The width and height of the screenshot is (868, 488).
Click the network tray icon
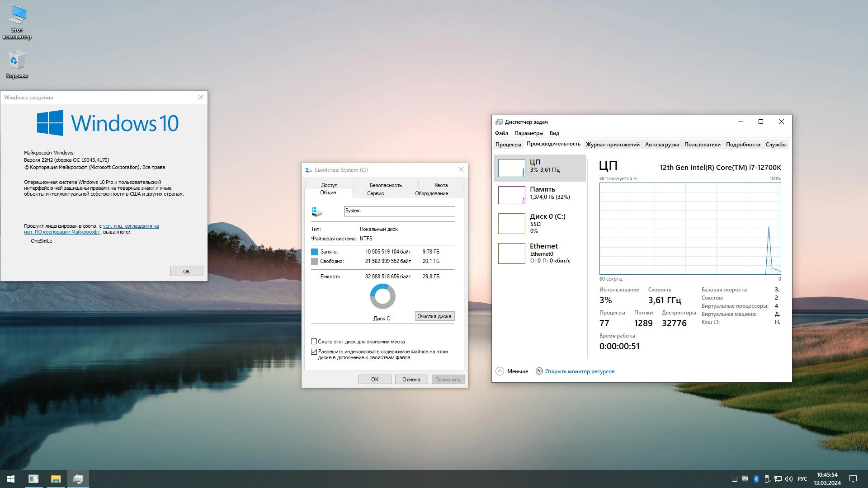778,479
